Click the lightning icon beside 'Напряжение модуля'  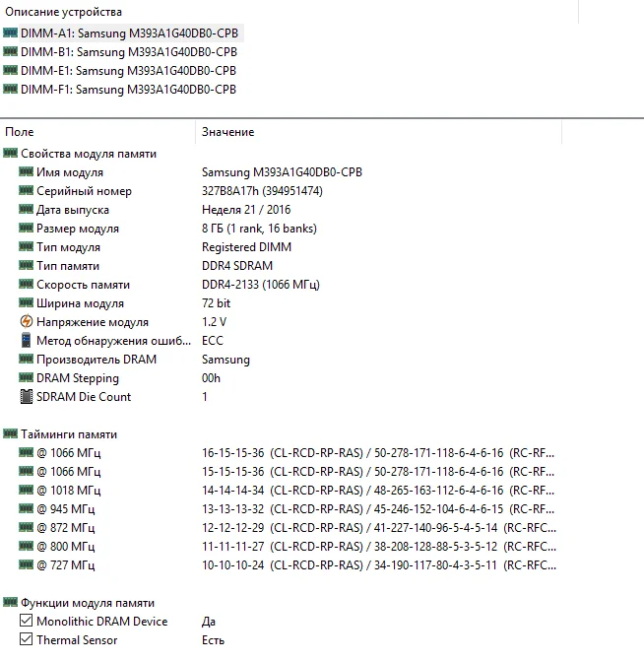27,322
